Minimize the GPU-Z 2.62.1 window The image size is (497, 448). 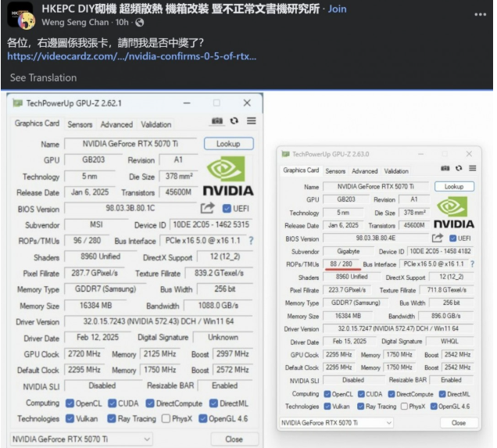coord(187,103)
